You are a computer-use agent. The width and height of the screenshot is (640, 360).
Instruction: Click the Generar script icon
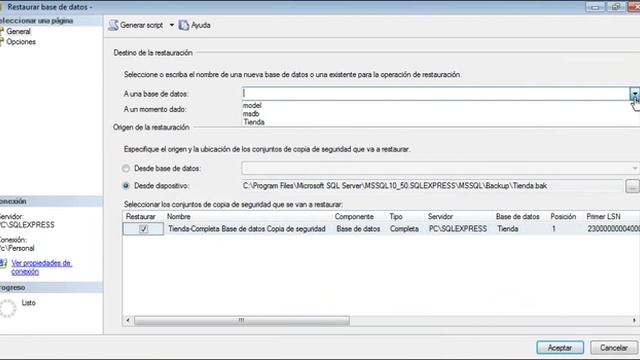(x=113, y=25)
